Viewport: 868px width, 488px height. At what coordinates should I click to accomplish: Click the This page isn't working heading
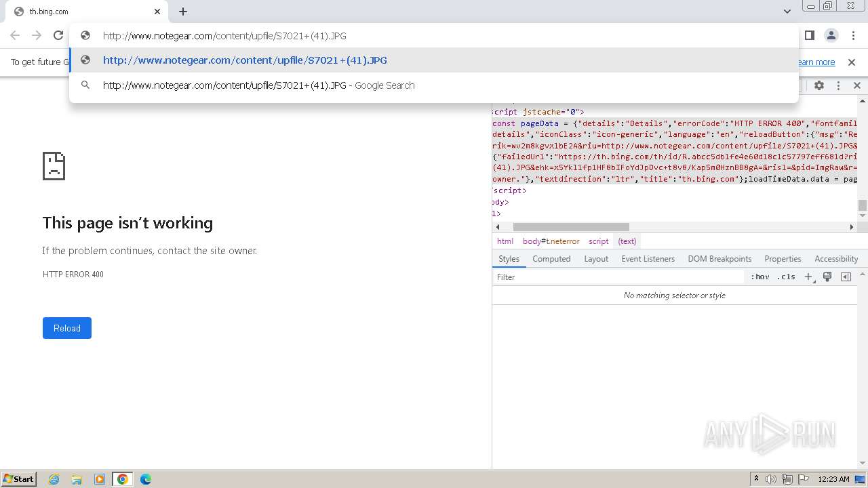(x=127, y=223)
